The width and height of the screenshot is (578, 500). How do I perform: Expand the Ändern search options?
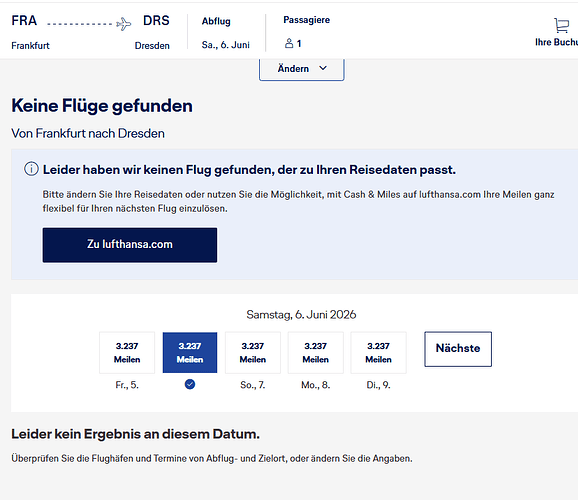coord(302,69)
